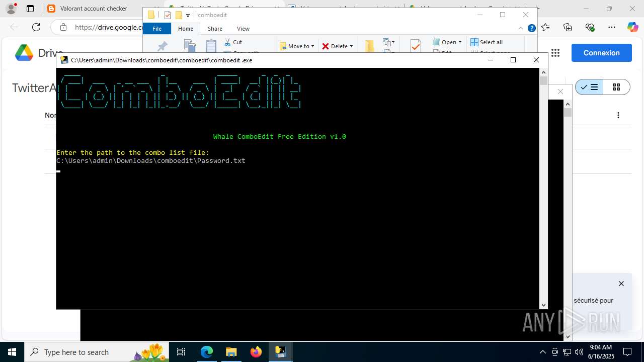Maximize the comboedit Explorer window
The image size is (644, 362).
[502, 15]
